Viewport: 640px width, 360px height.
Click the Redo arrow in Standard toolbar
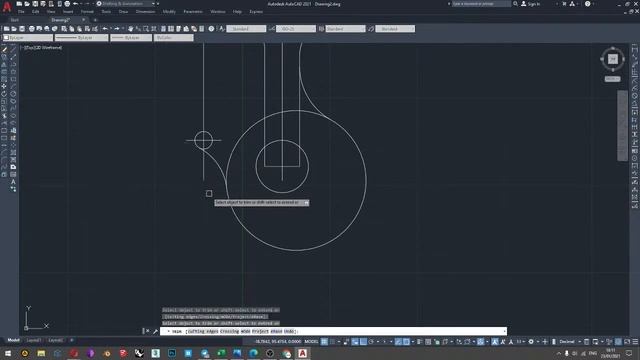pyautogui.click(x=117, y=29)
